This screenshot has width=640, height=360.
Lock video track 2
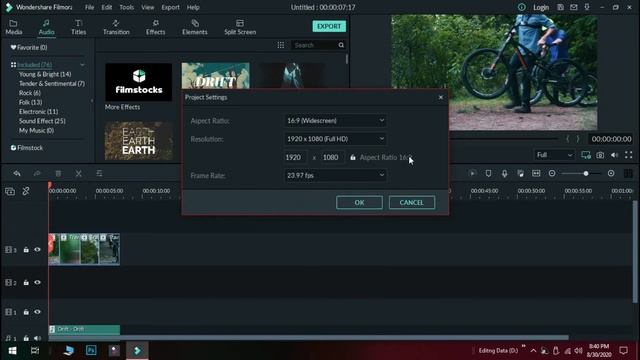pos(26,282)
